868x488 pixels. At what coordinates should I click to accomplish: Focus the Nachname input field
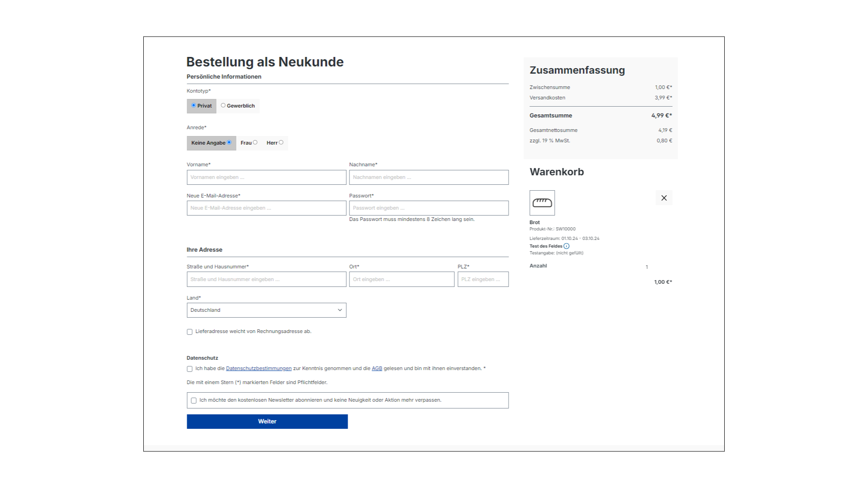pos(429,177)
